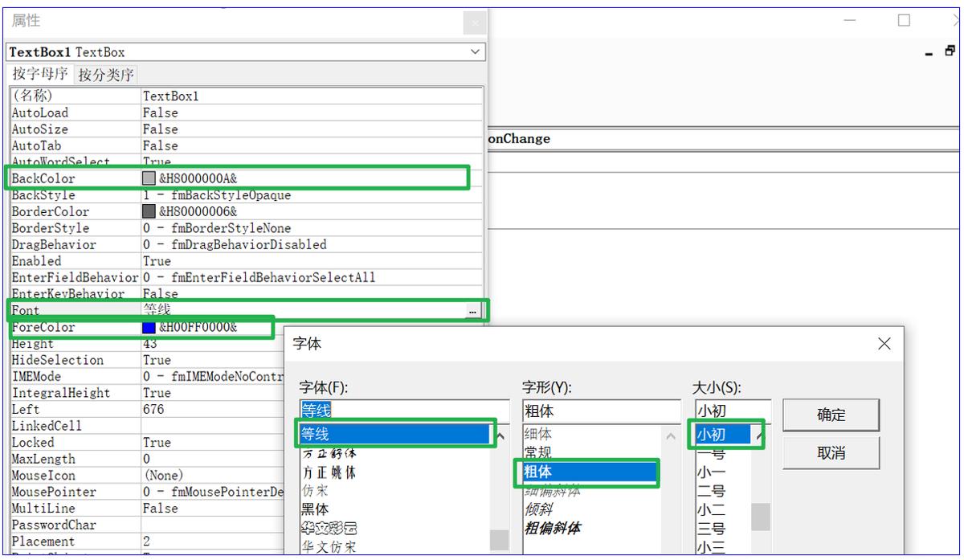Click the Font property ellipsis (...) button
The width and height of the screenshot is (964, 560).
pos(473,312)
